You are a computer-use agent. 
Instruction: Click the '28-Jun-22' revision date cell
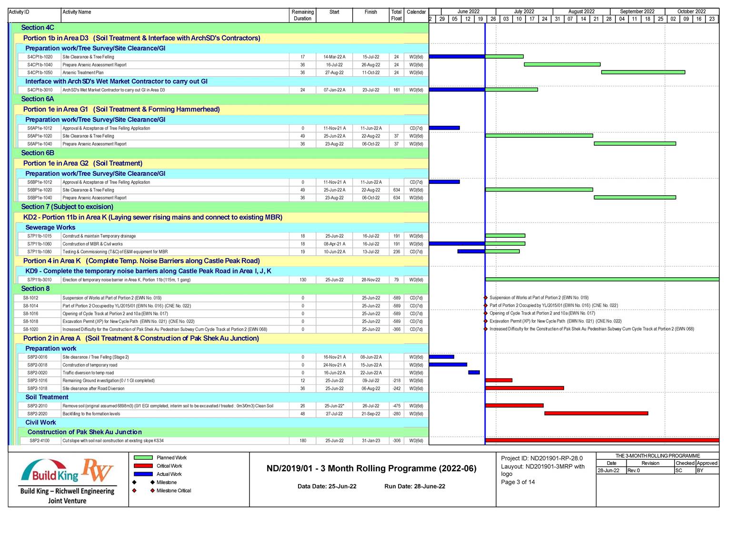coord(611,471)
